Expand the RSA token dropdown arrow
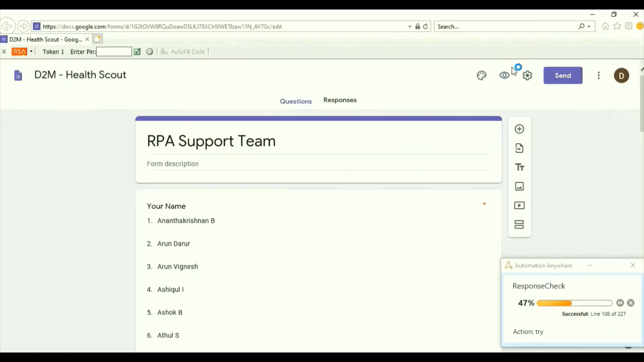This screenshot has width=644, height=362. click(31, 52)
